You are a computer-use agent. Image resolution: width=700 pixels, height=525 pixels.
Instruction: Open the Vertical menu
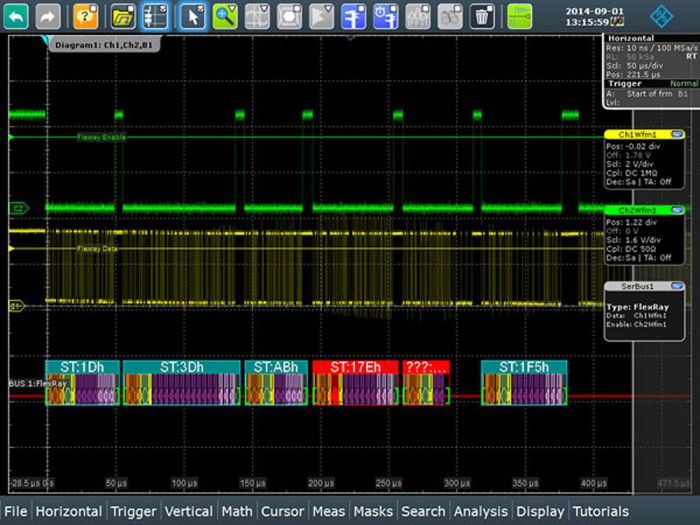pyautogui.click(x=188, y=511)
